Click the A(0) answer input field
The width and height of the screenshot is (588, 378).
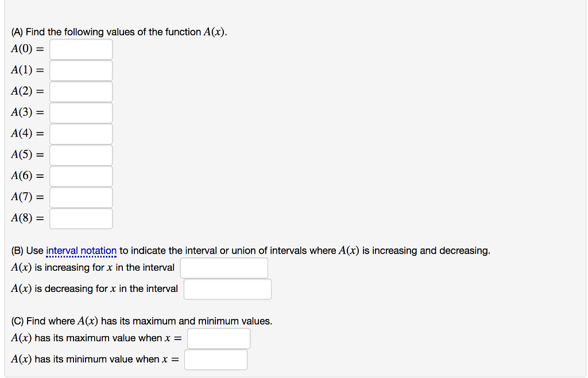tap(80, 49)
